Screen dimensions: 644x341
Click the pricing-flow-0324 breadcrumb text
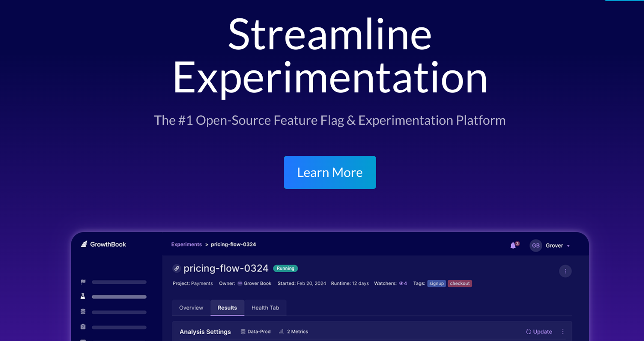tap(233, 244)
